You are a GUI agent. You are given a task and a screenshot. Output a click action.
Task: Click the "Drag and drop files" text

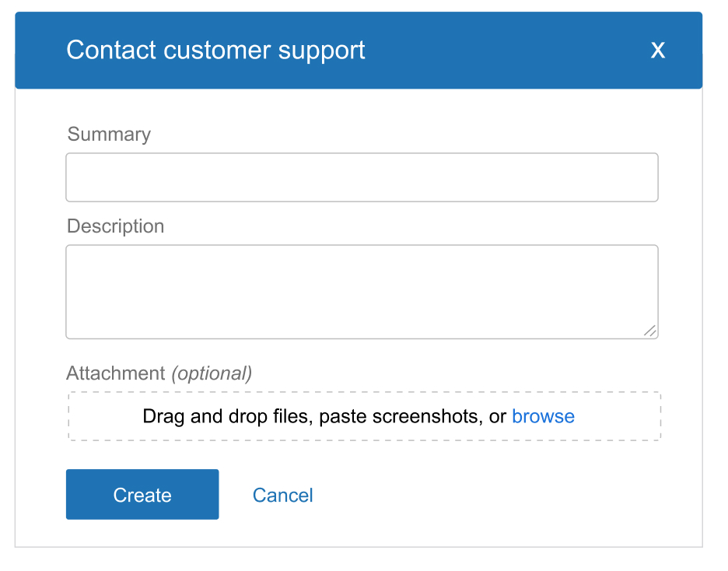click(227, 416)
